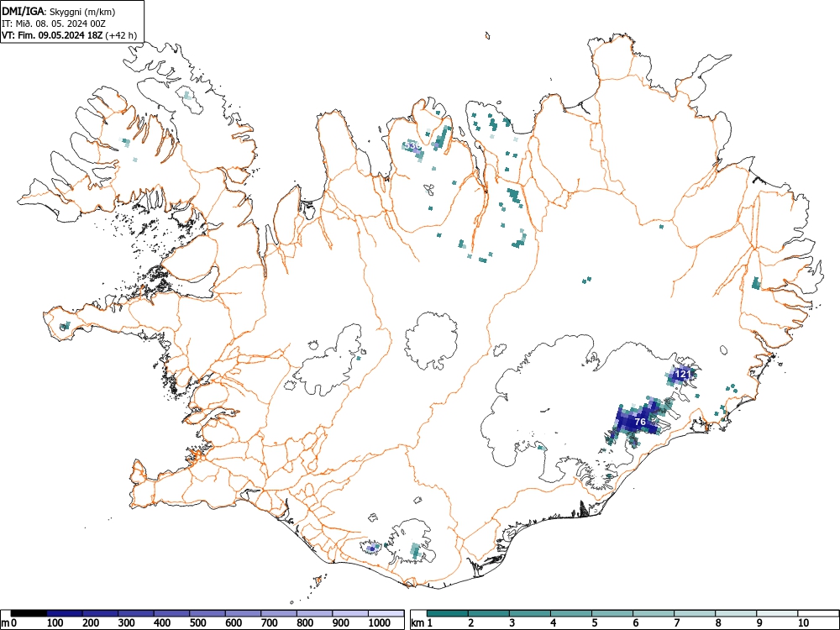Select the swatch between 700 and 800 m
Screen dimensions: 840x630
pos(279,613)
